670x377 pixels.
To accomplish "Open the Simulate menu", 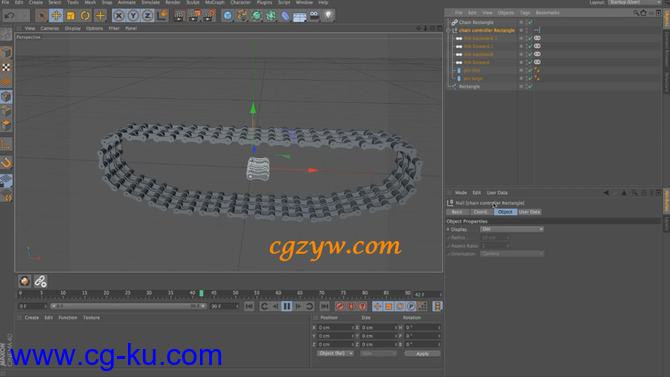I will click(x=150, y=3).
